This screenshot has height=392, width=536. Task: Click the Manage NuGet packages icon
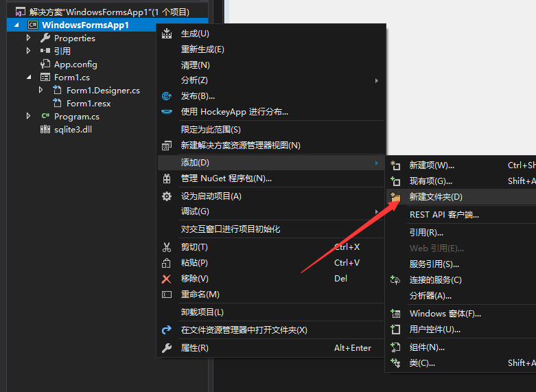[x=167, y=178]
